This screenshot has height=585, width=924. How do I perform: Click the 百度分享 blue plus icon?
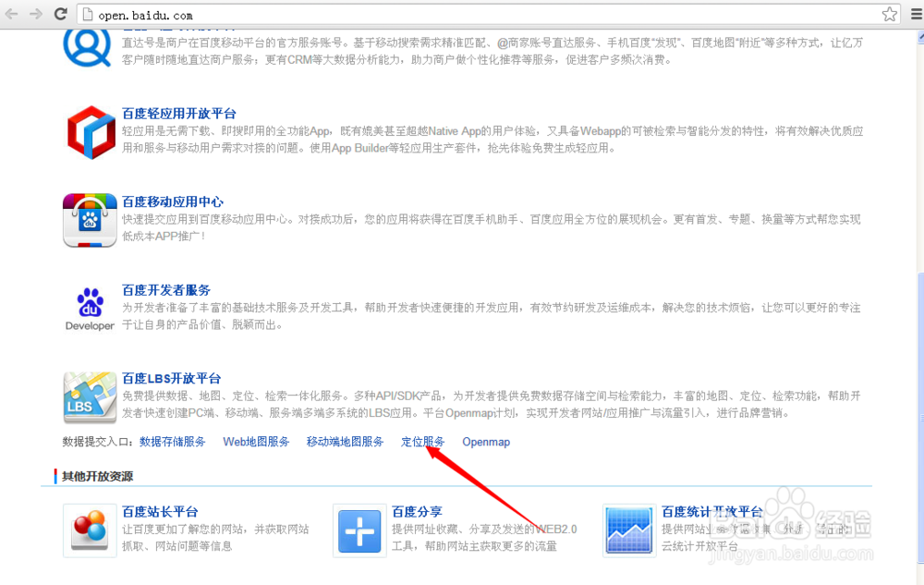[359, 530]
